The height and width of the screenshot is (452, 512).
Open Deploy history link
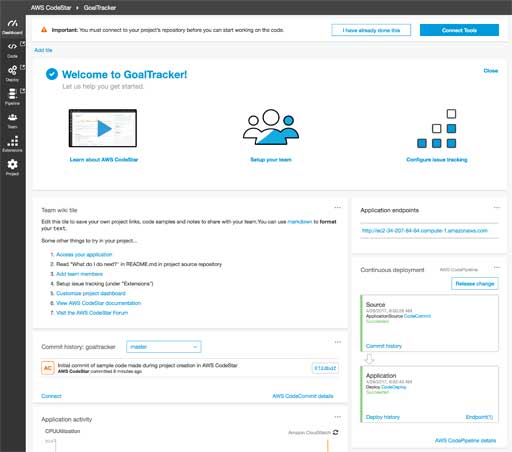383,417
